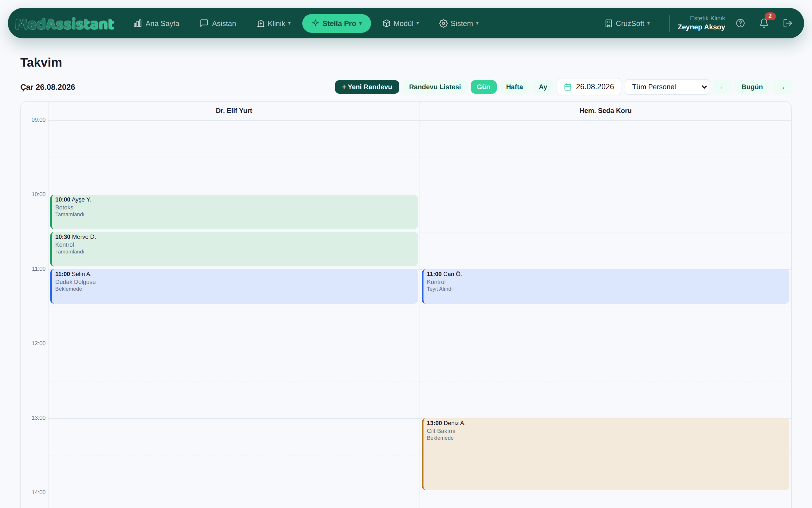Click the logout icon
Viewport: 812px width, 508px height.
(x=787, y=23)
